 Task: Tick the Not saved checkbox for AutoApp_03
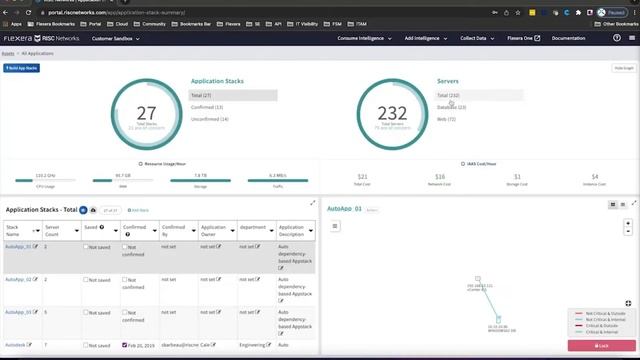pyautogui.click(x=85, y=312)
